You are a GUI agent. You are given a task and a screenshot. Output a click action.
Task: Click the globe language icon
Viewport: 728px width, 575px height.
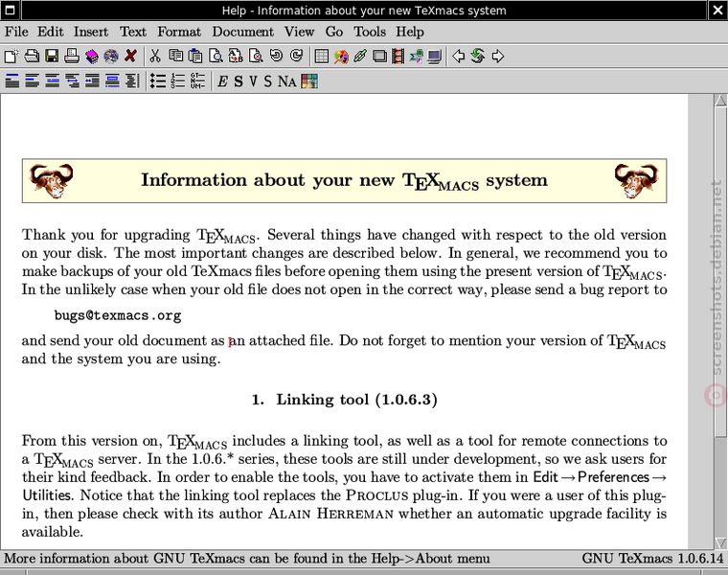[x=111, y=57]
